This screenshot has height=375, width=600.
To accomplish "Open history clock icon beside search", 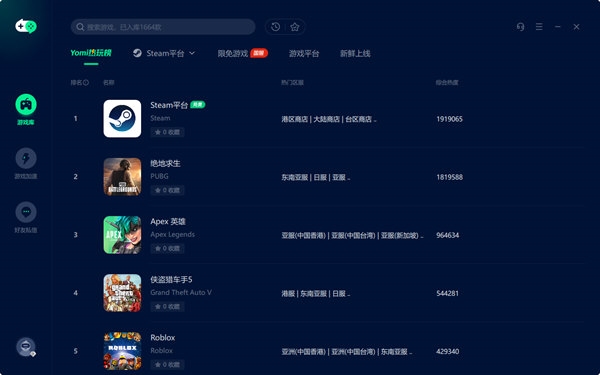I will 276,27.
